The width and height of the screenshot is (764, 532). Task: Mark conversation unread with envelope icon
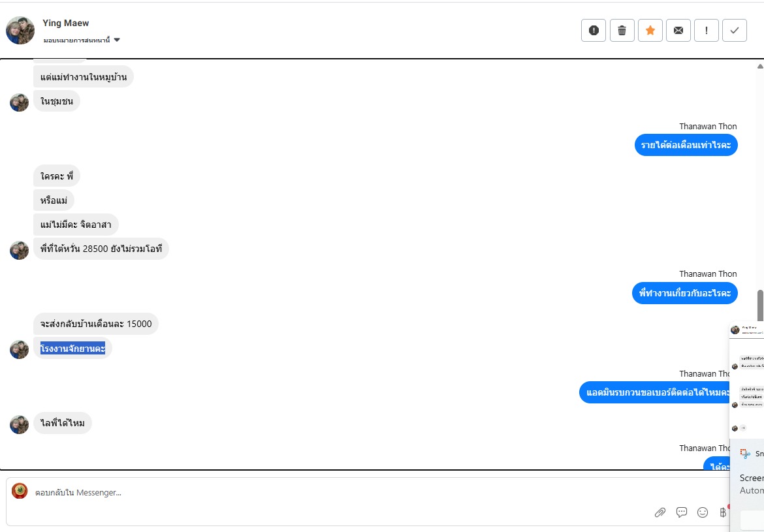(x=678, y=31)
